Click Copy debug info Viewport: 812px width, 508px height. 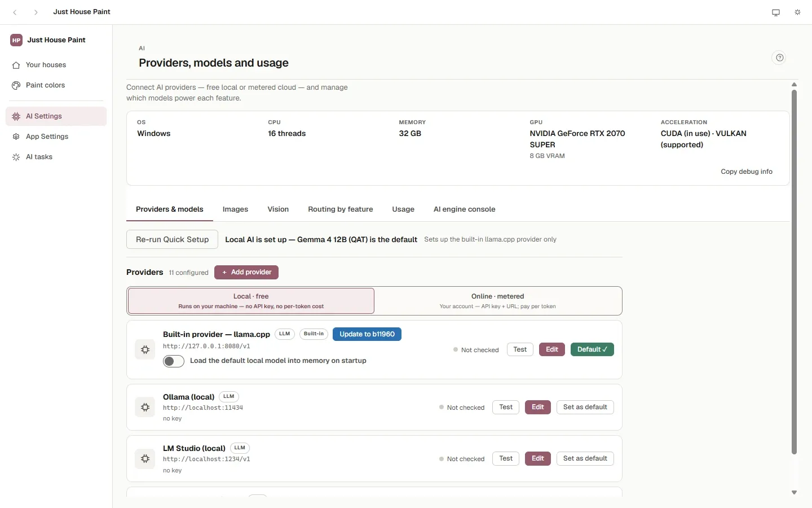pos(747,172)
